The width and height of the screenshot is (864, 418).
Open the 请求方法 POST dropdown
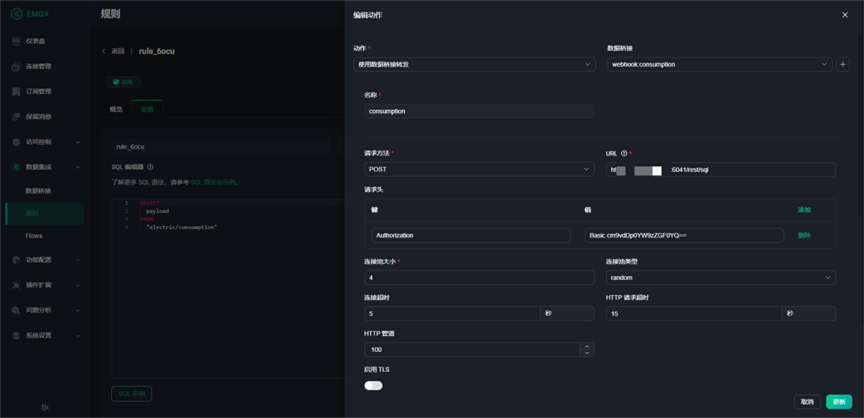[479, 170]
